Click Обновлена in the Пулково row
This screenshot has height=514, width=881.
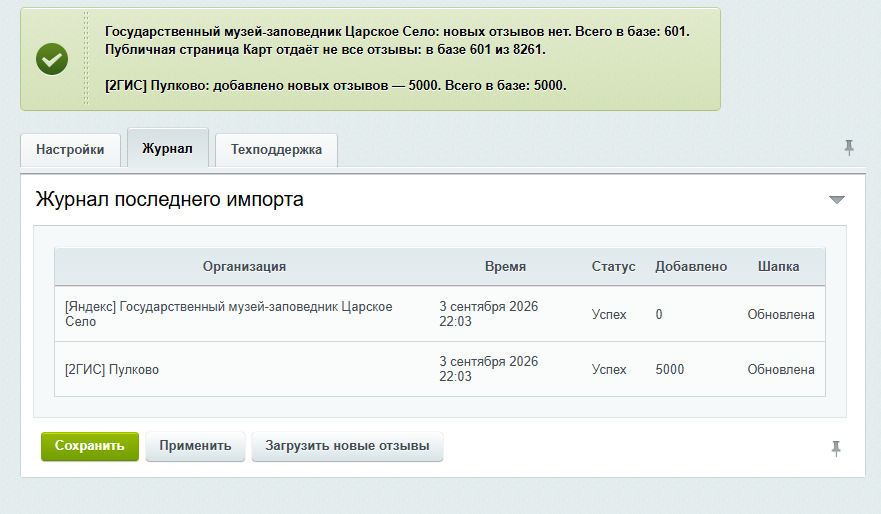coord(780,370)
